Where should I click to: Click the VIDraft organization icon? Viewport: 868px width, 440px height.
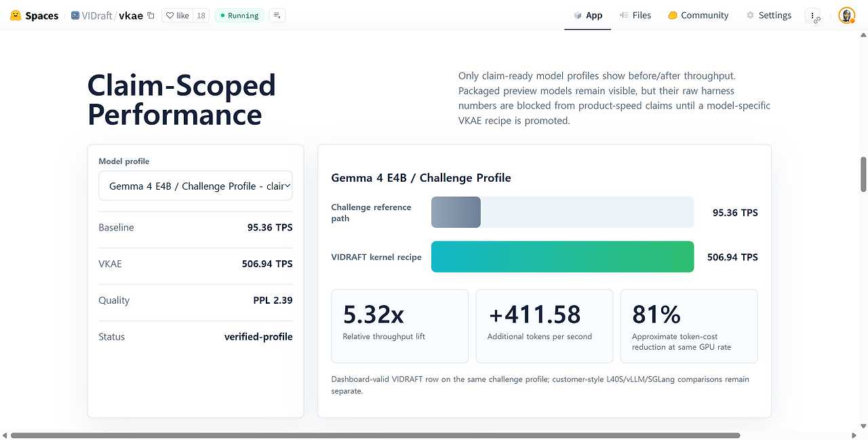pyautogui.click(x=75, y=15)
